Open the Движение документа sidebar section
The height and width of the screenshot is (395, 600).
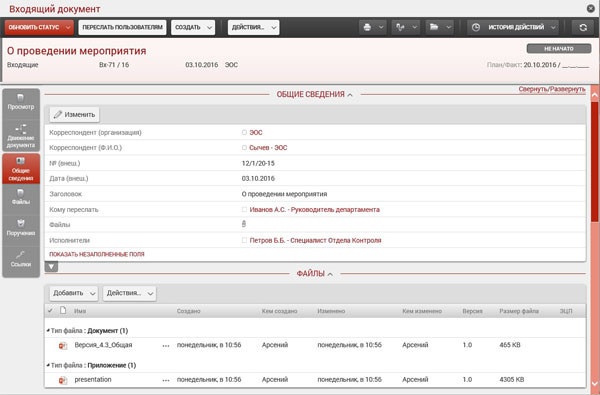pos(21,136)
